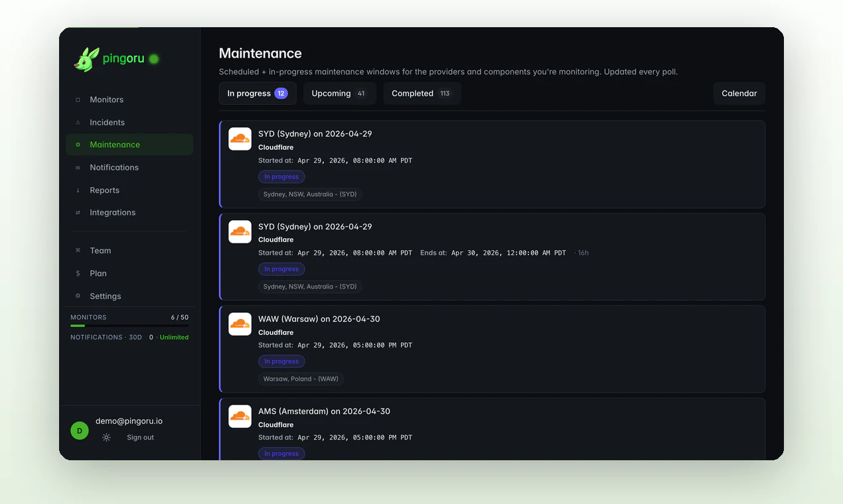Click Sign out
843x504 pixels.
point(140,437)
